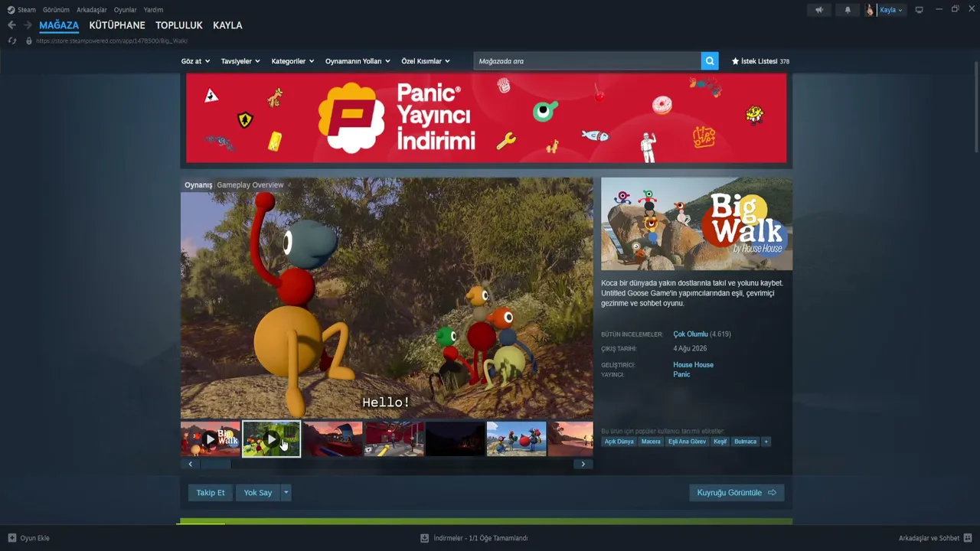Open the Panic publisher link

681,374
